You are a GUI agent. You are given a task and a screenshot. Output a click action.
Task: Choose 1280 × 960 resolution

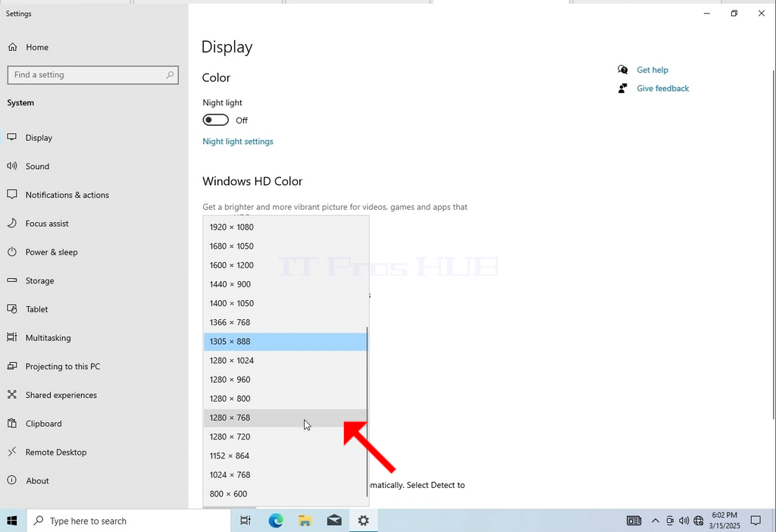click(x=286, y=380)
